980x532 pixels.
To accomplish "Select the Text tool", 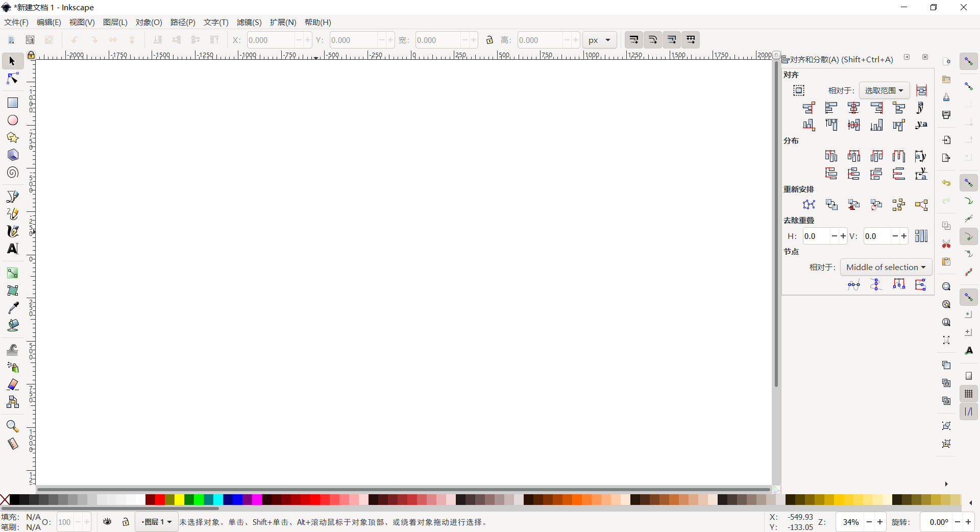I will coord(12,249).
